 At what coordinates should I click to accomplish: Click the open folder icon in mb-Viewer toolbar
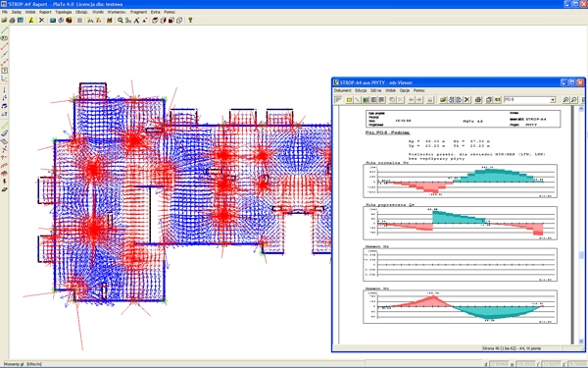443,100
